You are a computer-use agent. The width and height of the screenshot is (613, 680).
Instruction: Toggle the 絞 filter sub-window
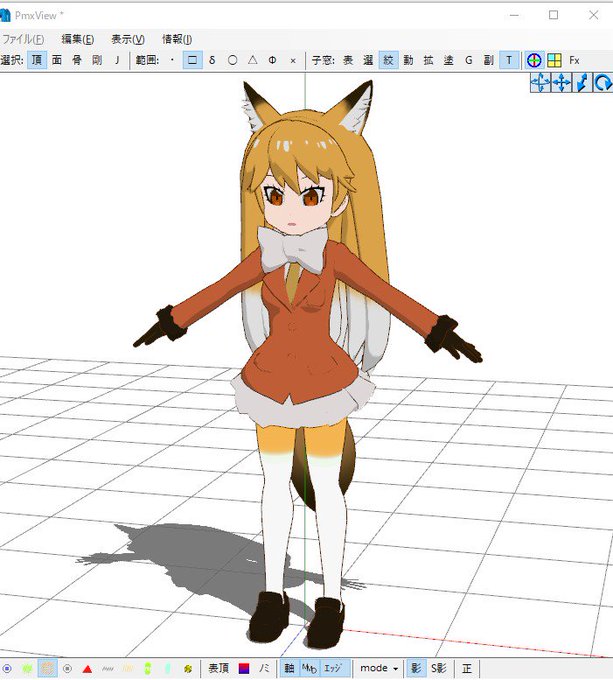388,60
